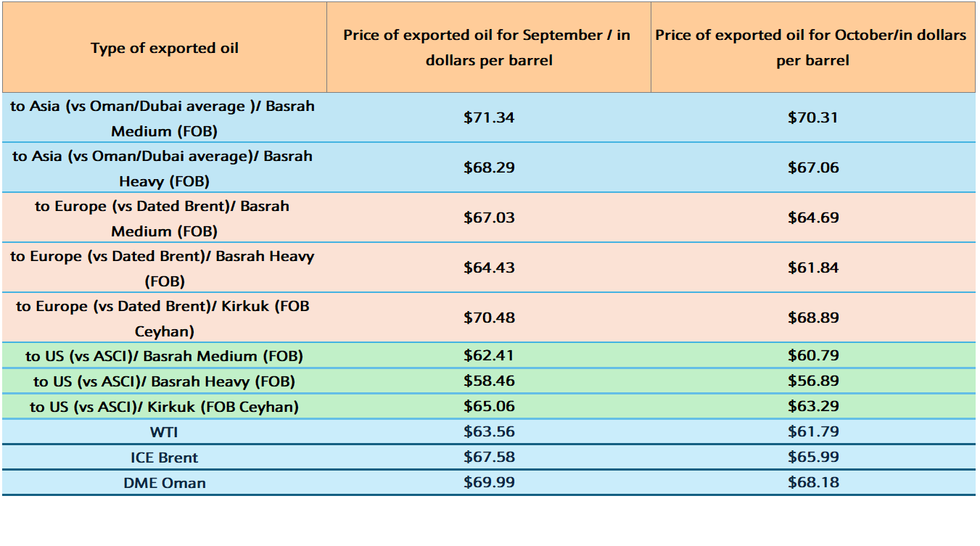The height and width of the screenshot is (546, 980).
Task: Click the ICE Brent row label
Action: 164,458
